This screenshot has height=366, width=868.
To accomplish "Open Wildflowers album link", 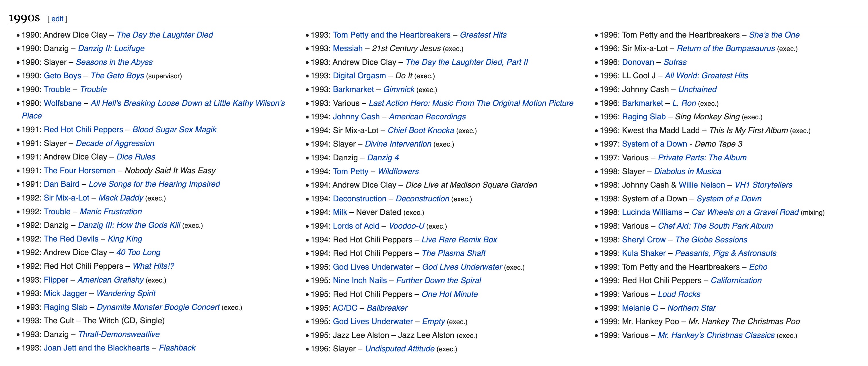I will click(x=398, y=171).
